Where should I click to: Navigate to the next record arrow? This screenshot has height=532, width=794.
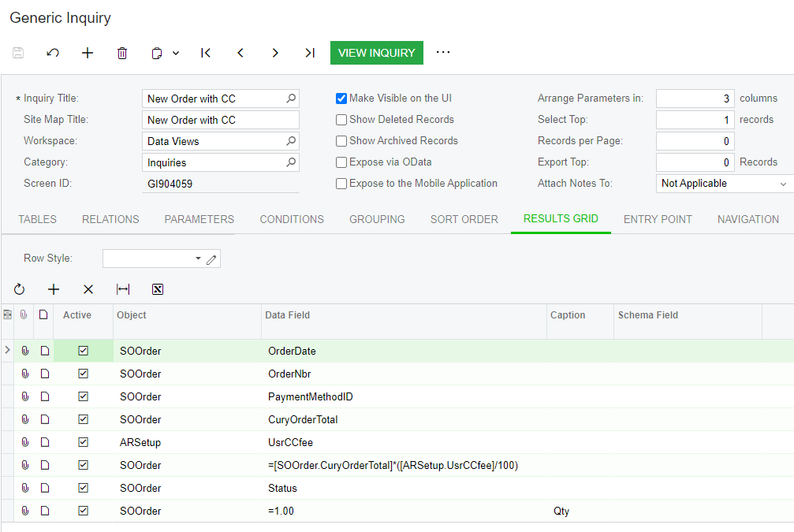click(275, 53)
